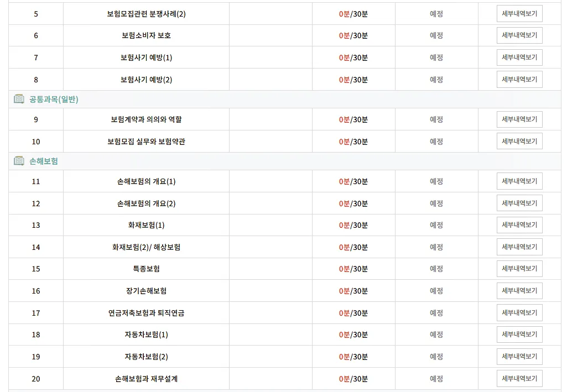Click the 0분/30분 progress for lesson 5
Viewport: 567px width, 392px height.
(x=355, y=14)
